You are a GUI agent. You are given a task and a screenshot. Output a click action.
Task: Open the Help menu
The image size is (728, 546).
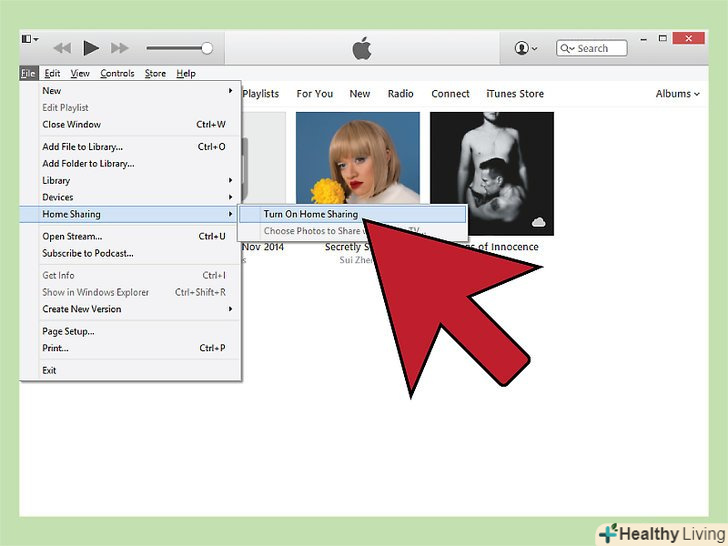pyautogui.click(x=186, y=73)
